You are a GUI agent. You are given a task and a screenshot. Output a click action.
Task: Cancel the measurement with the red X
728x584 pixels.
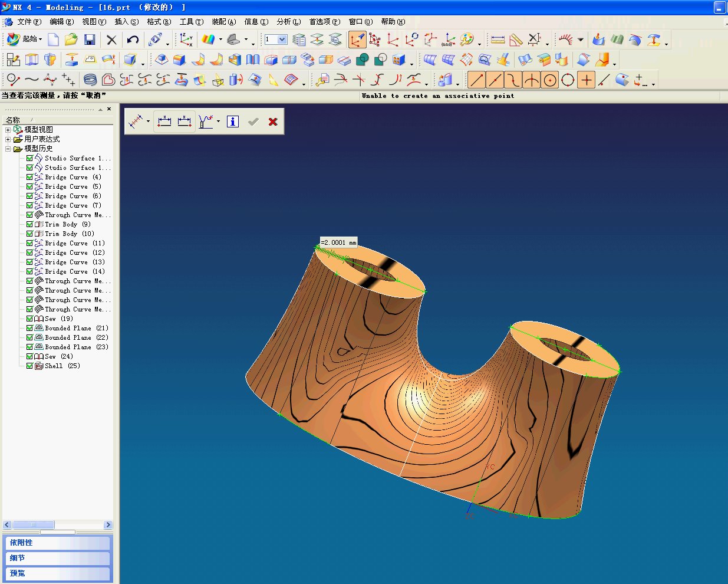coord(272,122)
